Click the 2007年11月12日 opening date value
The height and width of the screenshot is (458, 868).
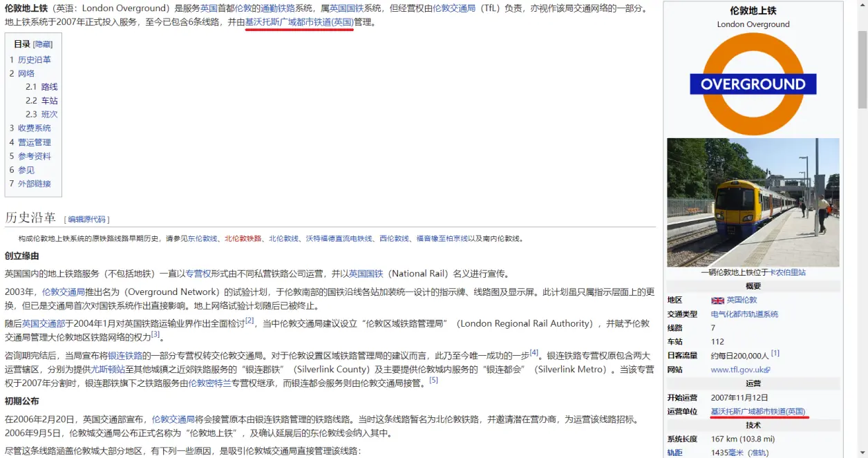pyautogui.click(x=739, y=398)
